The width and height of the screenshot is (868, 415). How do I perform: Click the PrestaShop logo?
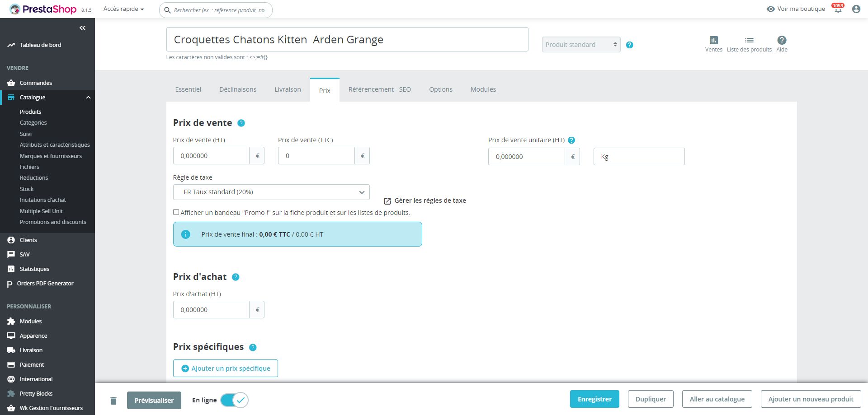point(43,9)
